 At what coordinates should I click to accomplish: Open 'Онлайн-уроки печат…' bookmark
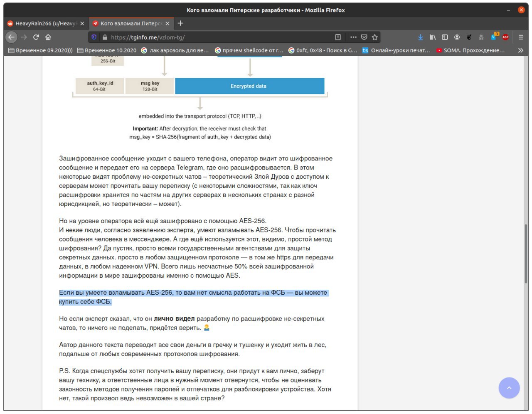(x=396, y=50)
